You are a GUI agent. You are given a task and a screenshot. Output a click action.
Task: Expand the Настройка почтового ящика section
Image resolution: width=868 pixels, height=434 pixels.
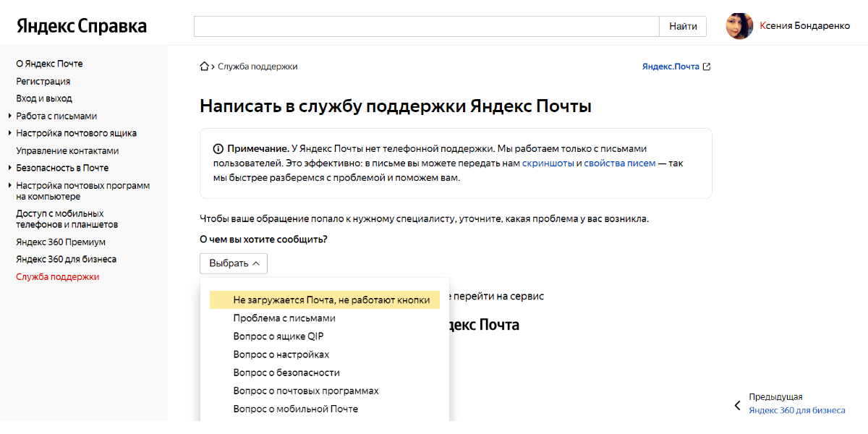(10, 133)
